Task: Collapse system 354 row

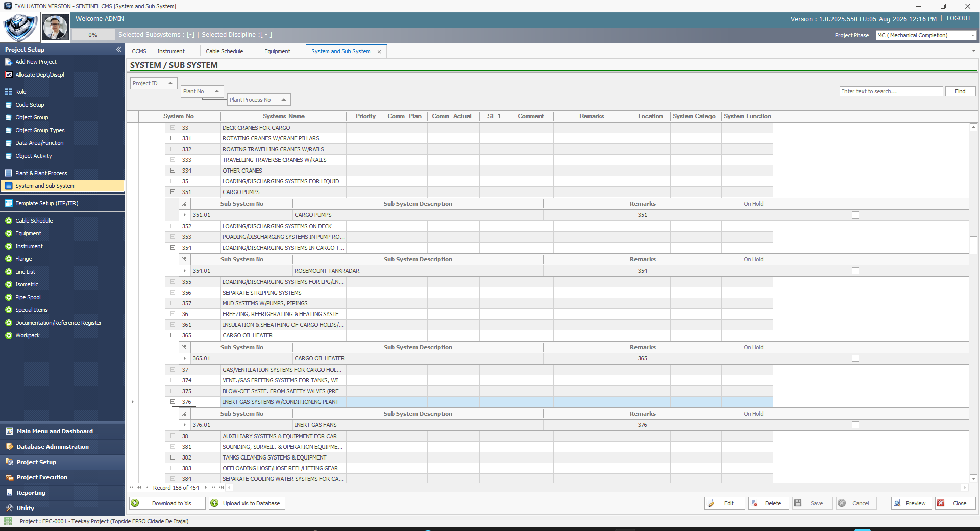Action: (173, 248)
